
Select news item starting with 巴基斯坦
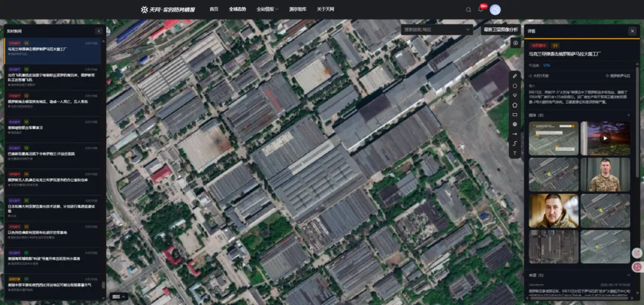(52, 156)
